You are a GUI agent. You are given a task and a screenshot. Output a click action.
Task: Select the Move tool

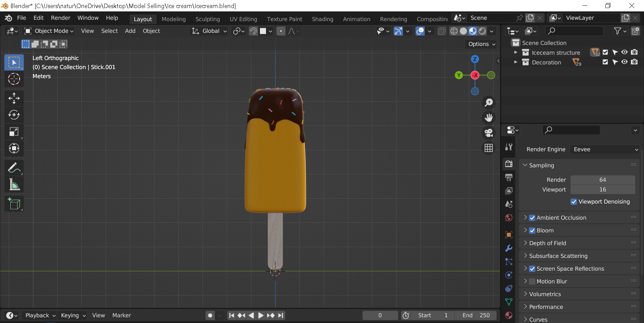tap(14, 98)
